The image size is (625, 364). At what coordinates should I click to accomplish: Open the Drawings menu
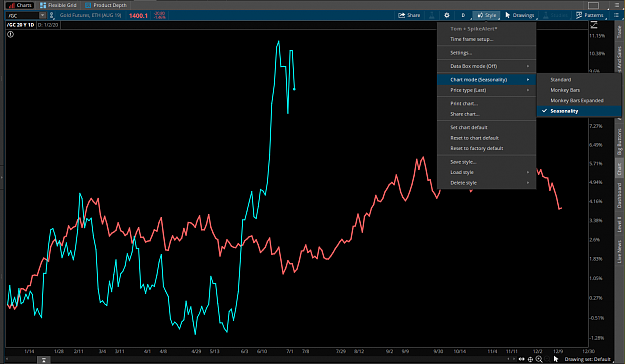click(520, 15)
